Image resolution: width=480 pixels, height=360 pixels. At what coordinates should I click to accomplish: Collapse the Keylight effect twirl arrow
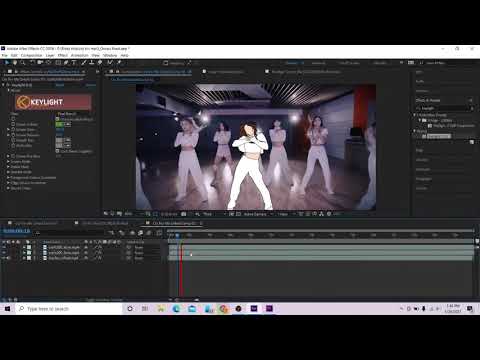tap(3, 85)
